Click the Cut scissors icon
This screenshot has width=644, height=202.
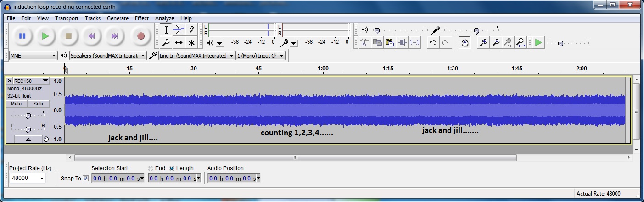tap(364, 43)
